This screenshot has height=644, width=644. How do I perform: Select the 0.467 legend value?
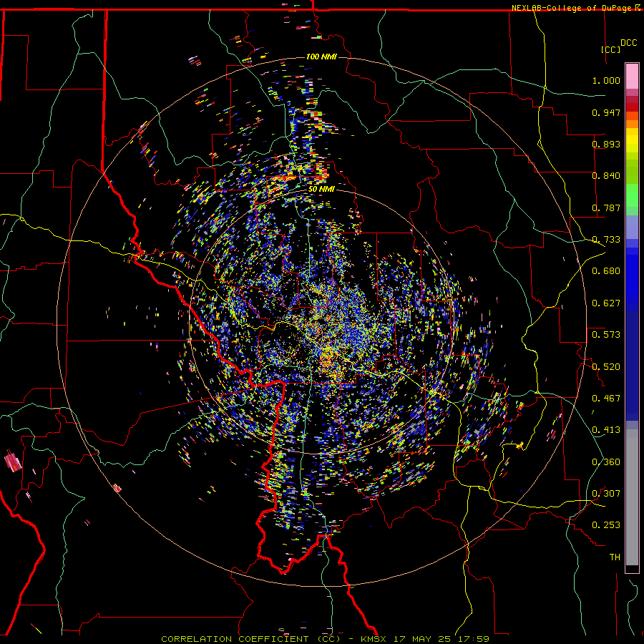[x=606, y=399]
